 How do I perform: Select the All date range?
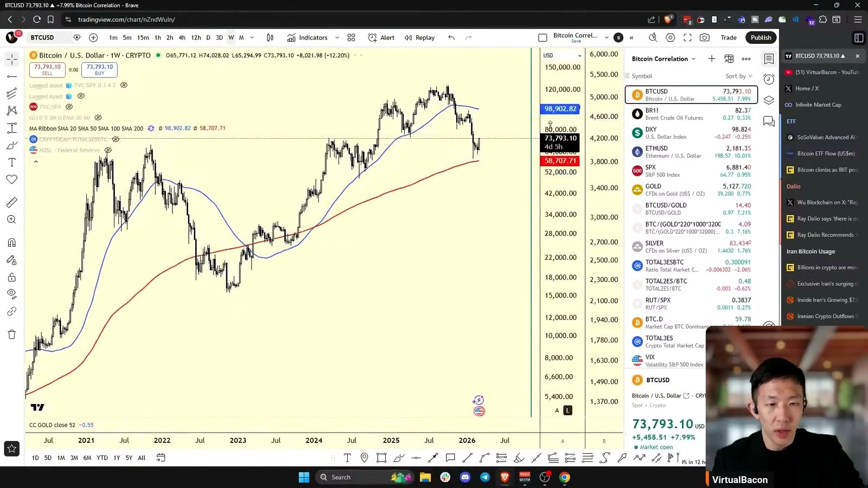point(142,458)
